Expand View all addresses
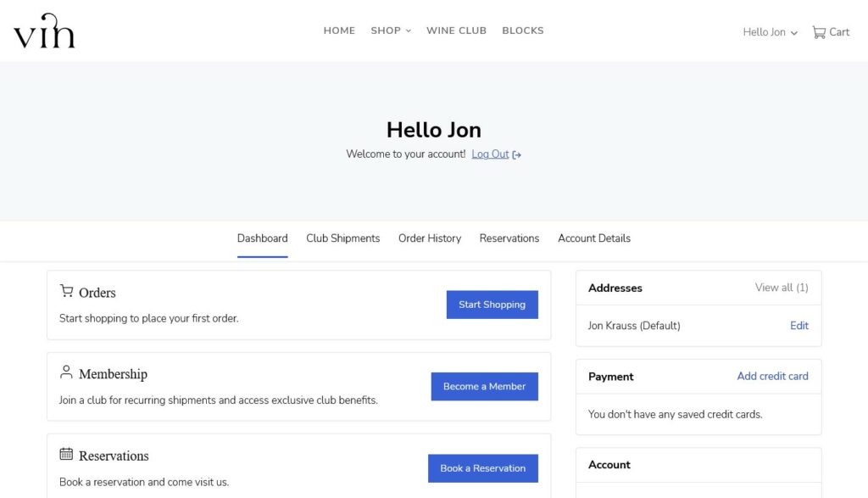 (x=781, y=288)
